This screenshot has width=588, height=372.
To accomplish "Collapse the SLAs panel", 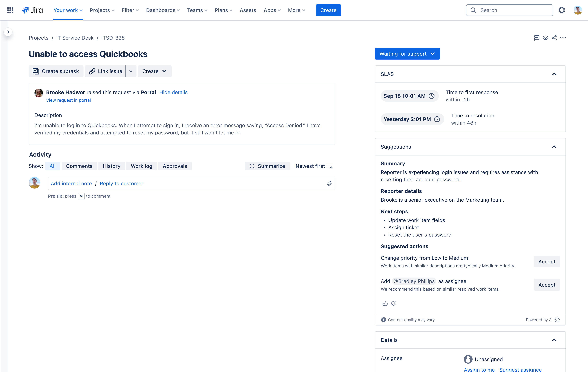I will pyautogui.click(x=554, y=74).
